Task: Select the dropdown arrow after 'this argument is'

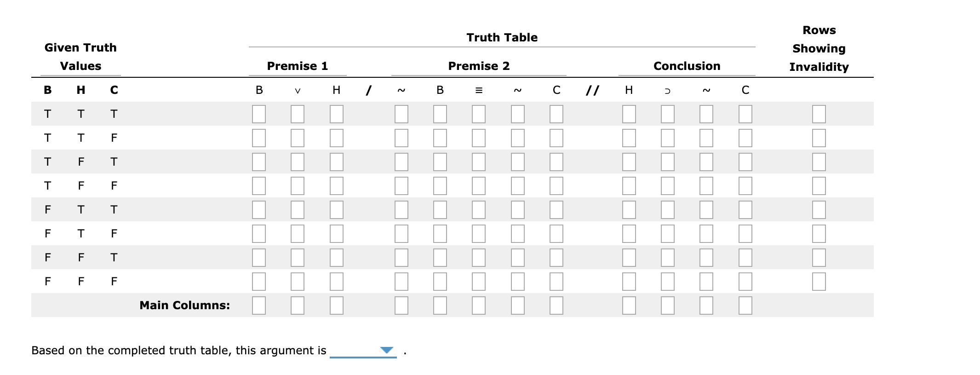Action: point(387,351)
